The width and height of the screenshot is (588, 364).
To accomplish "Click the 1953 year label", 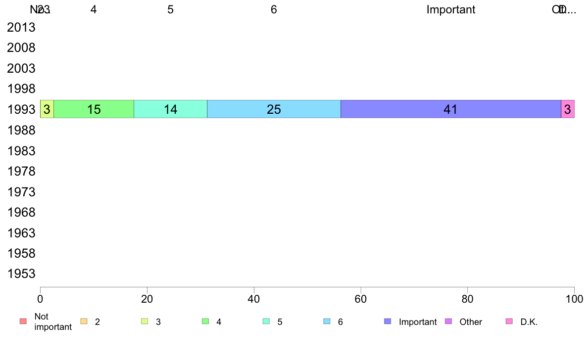I will click(21, 273).
